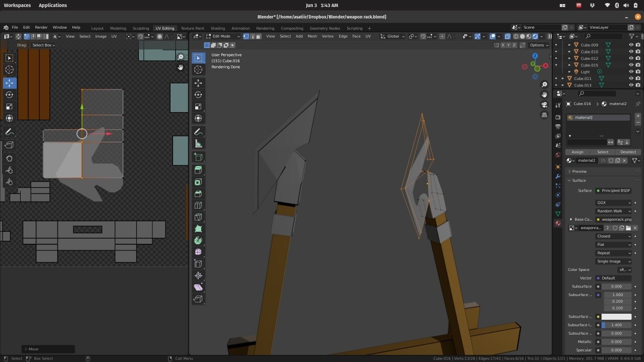Click the Metallic value field
Viewport: 644px width, 362px height.
coord(616,342)
